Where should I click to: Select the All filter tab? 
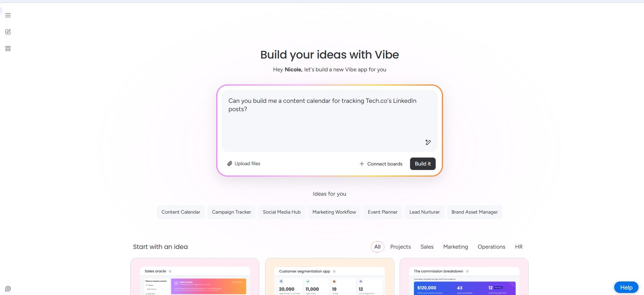point(377,247)
